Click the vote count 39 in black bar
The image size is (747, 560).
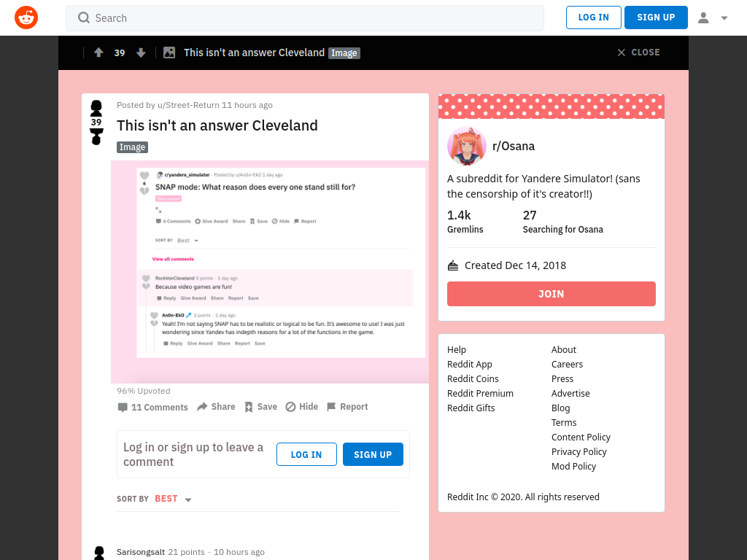[x=119, y=52]
